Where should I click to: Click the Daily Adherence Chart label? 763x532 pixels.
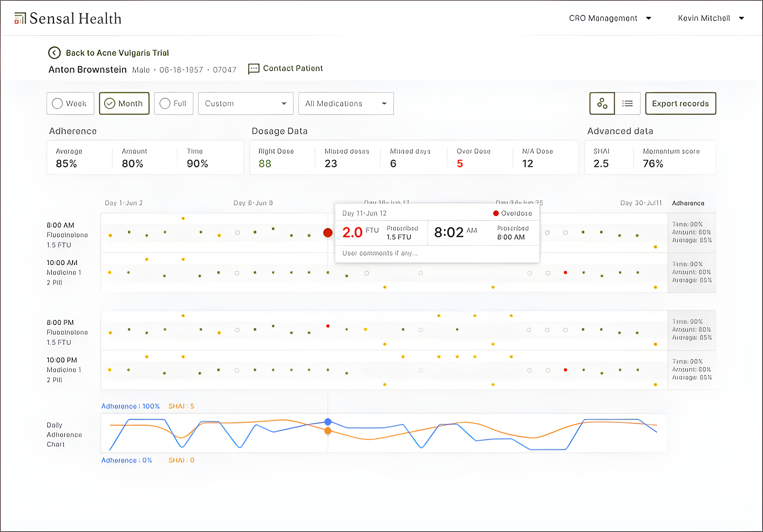pyautogui.click(x=64, y=435)
